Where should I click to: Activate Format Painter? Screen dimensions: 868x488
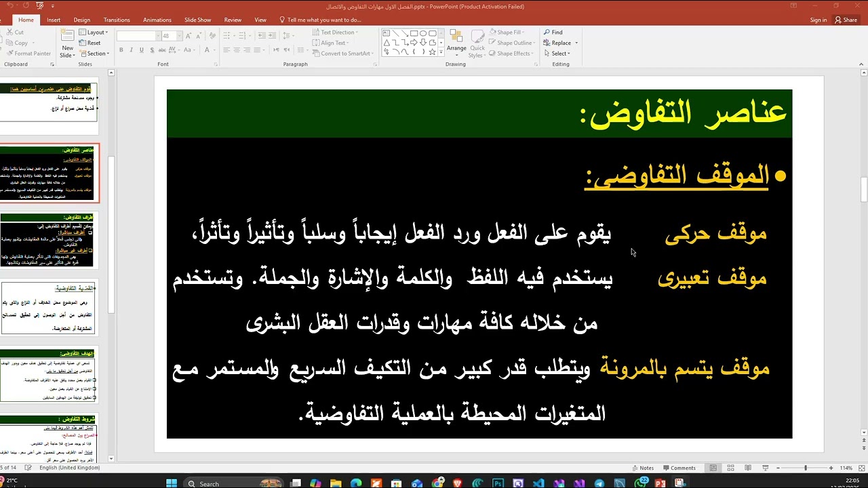click(27, 54)
